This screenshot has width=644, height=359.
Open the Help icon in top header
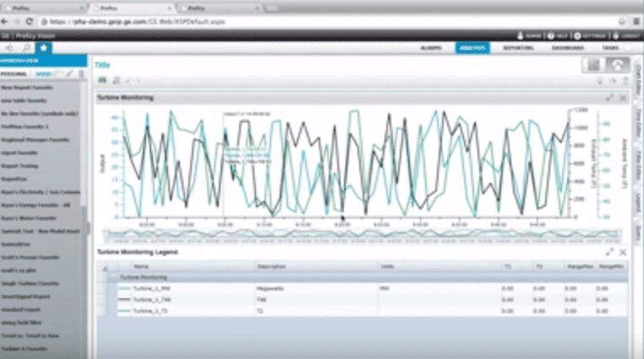click(551, 36)
